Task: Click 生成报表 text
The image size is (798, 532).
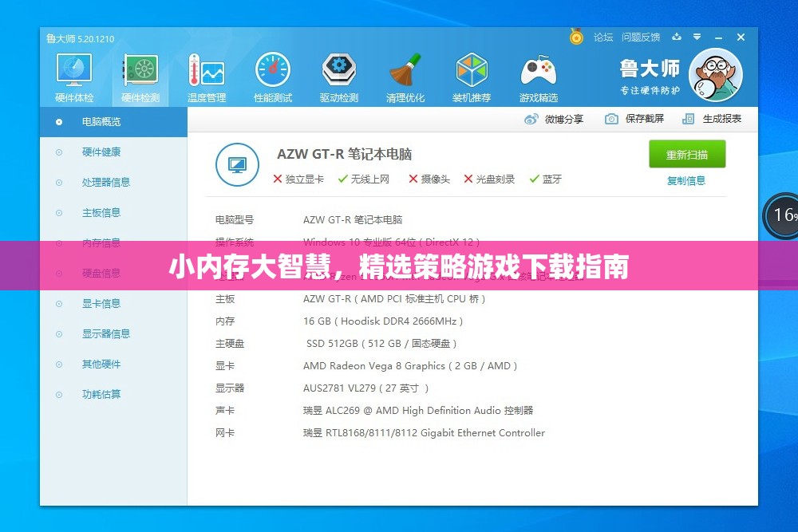Action: coord(721,119)
